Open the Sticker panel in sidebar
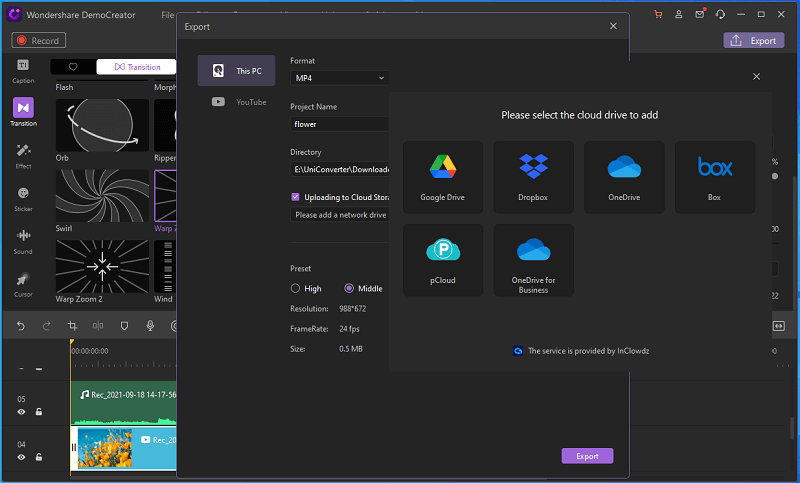Viewport: 800px width, 483px height. tap(23, 198)
